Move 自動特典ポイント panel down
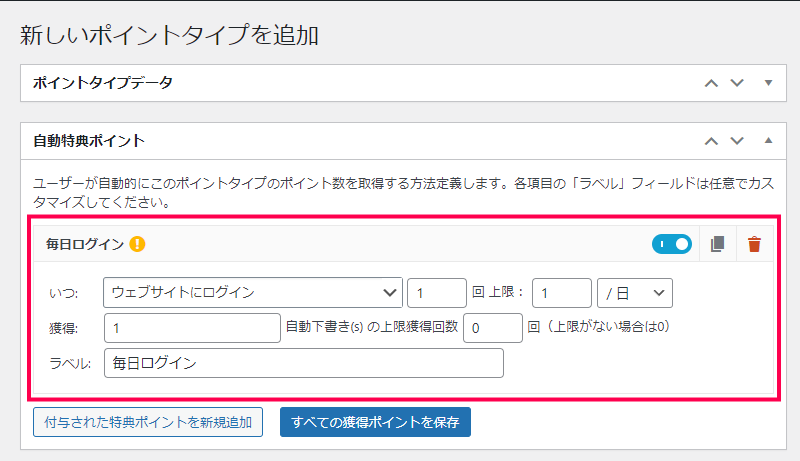Viewport: 800px width, 461px height. tap(737, 141)
